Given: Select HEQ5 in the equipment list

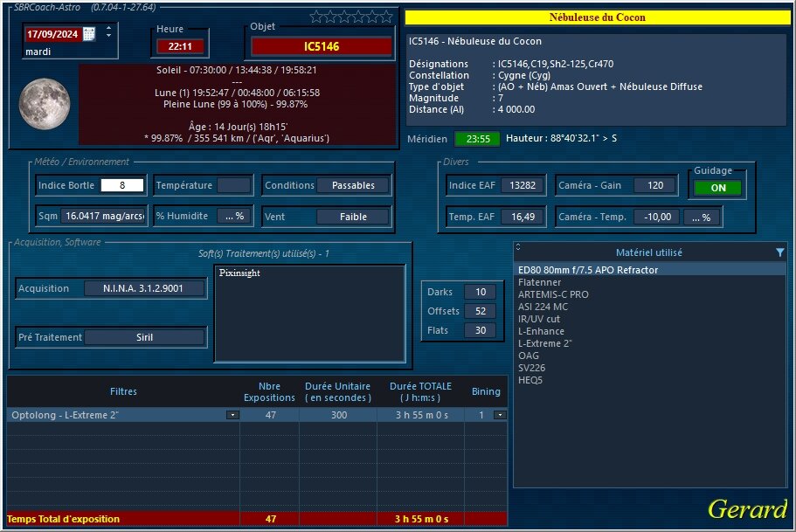Looking at the screenshot, I should pos(650,380).
